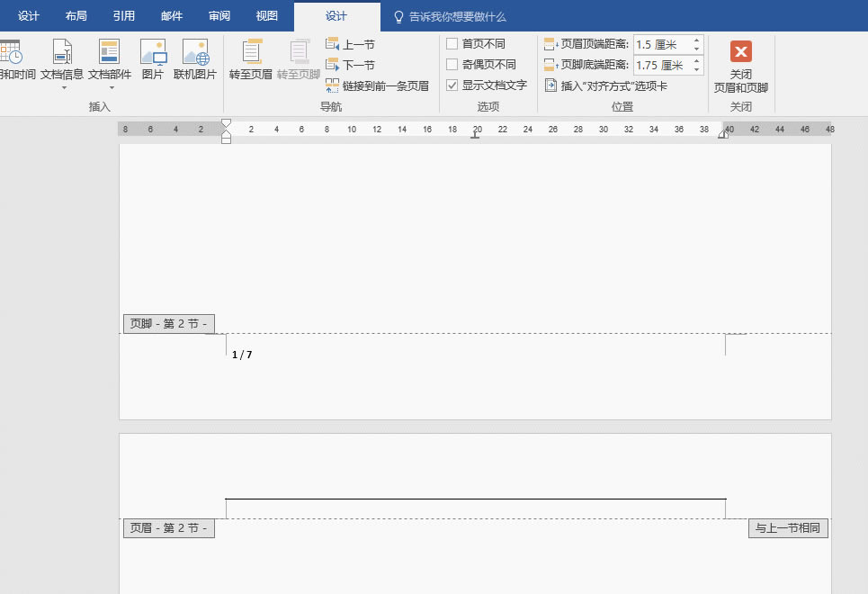Expand the 文档信息 dropdown arrow
This screenshot has width=868, height=594.
click(x=64, y=88)
